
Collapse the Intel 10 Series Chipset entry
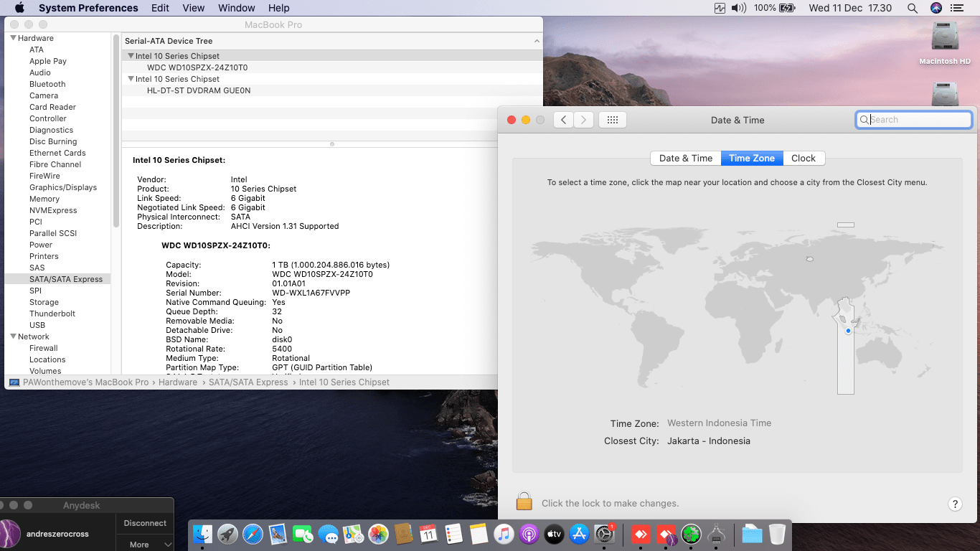tap(131, 55)
